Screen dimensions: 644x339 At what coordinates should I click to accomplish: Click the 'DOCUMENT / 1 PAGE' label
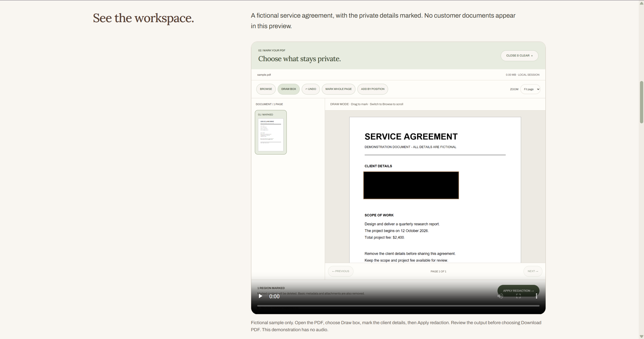click(x=269, y=104)
